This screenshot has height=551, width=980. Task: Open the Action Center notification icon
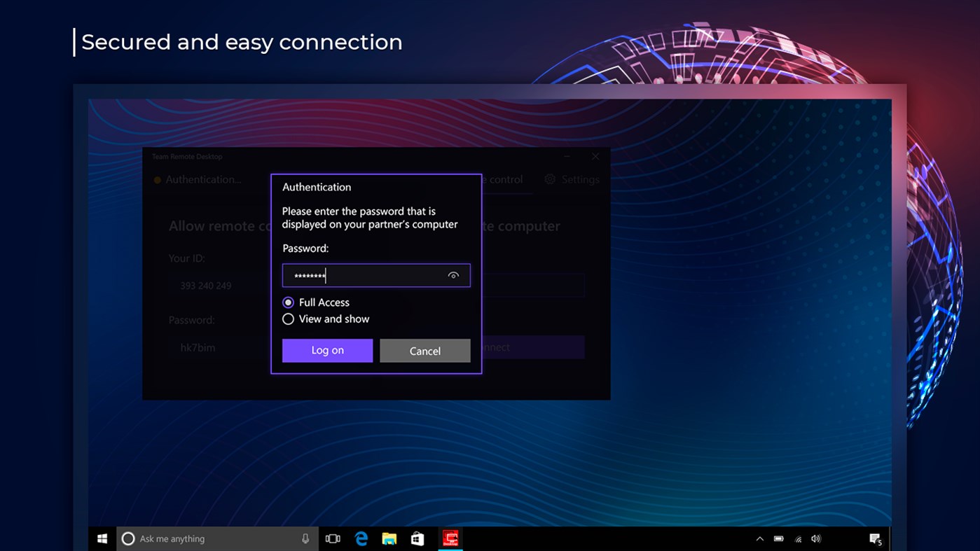click(x=876, y=538)
